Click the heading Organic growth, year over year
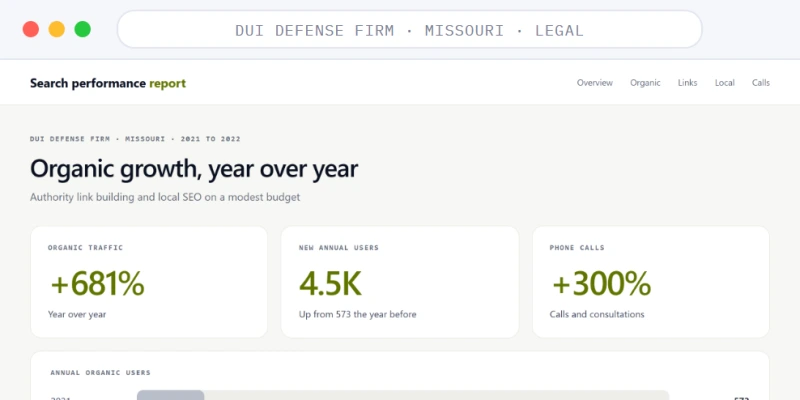This screenshot has height=400, width=800. pyautogui.click(x=194, y=168)
